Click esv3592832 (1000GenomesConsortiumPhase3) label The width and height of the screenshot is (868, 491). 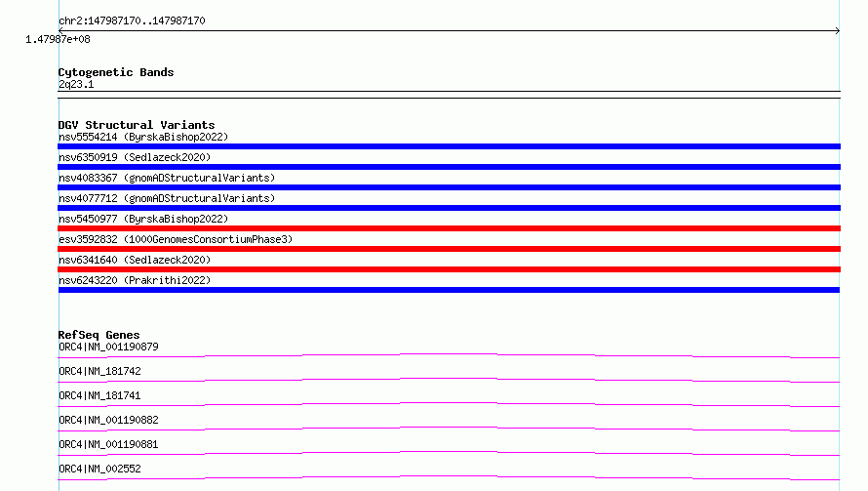click(176, 239)
